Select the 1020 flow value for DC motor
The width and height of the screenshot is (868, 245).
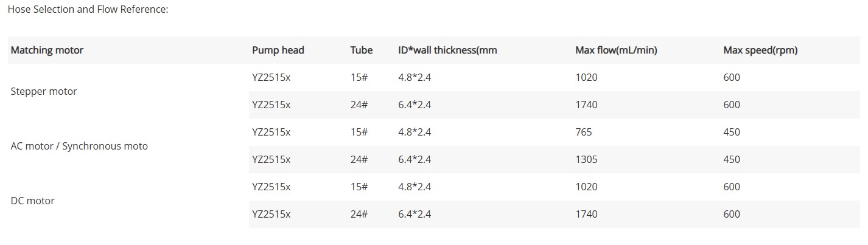click(x=586, y=187)
